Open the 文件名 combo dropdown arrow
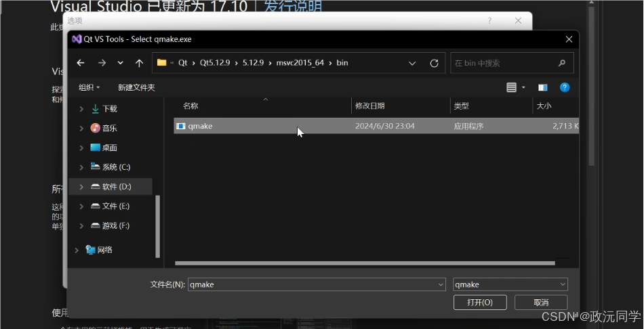This screenshot has height=329, width=644. 441,284
